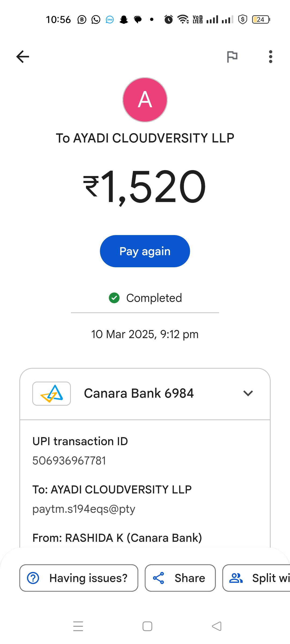Tap the Share button

[x=180, y=578]
